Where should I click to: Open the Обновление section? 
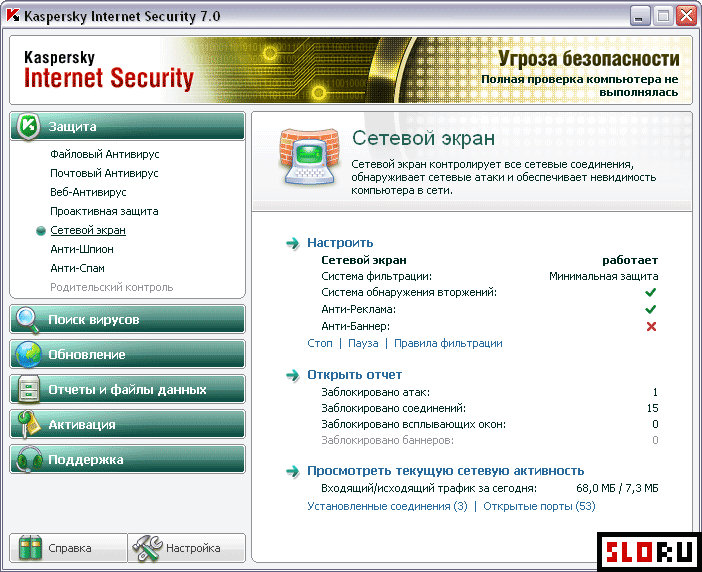pos(127,354)
